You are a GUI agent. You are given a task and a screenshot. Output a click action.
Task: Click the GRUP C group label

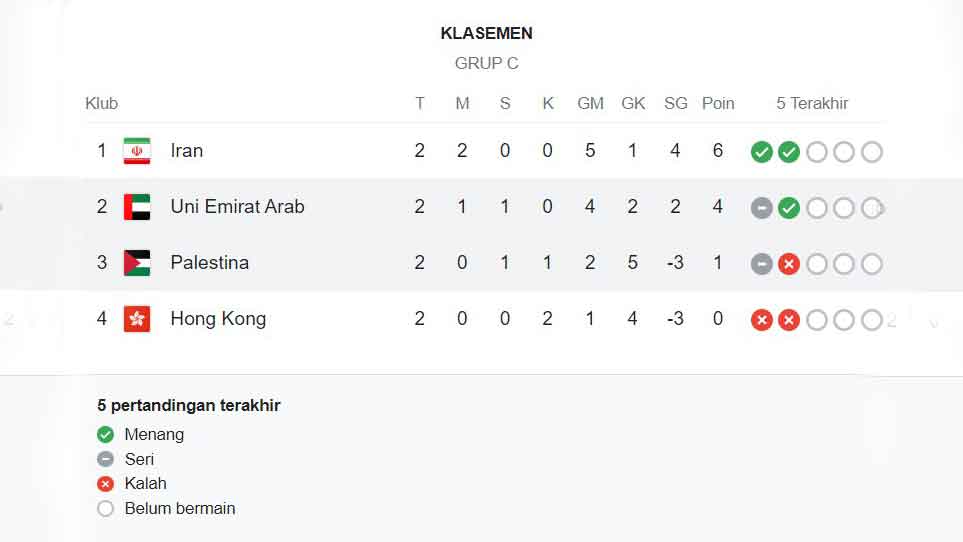click(487, 63)
